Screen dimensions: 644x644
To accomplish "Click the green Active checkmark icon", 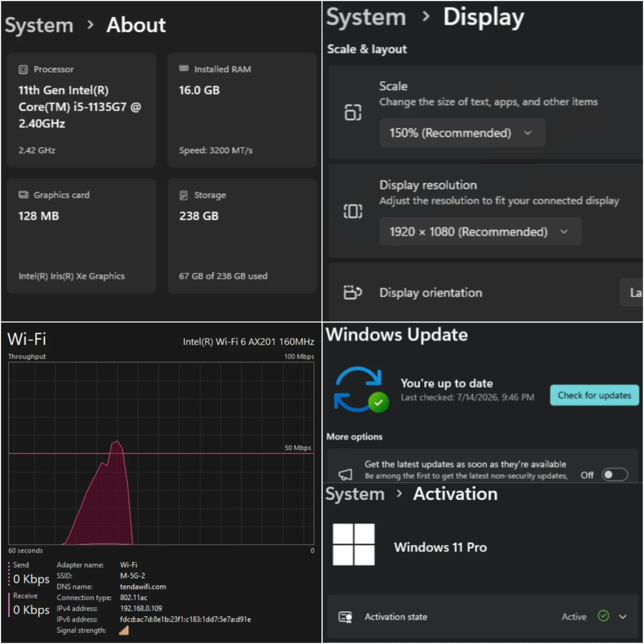I will click(x=603, y=616).
